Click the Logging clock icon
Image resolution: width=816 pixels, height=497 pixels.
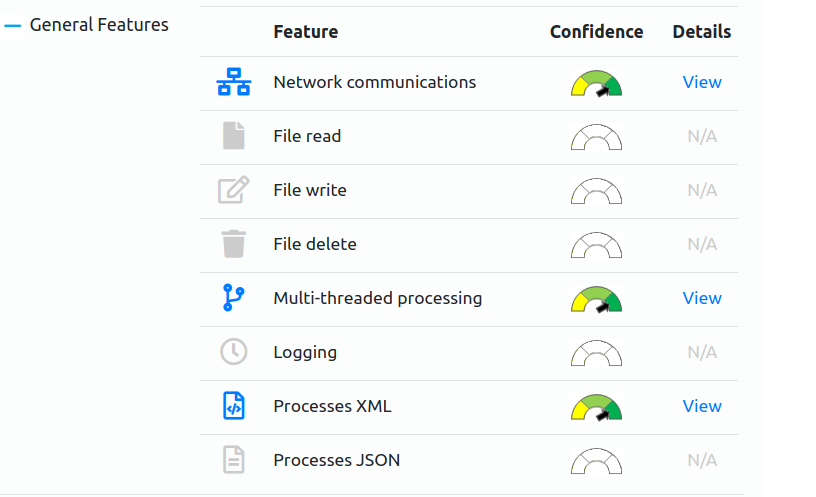click(x=234, y=352)
